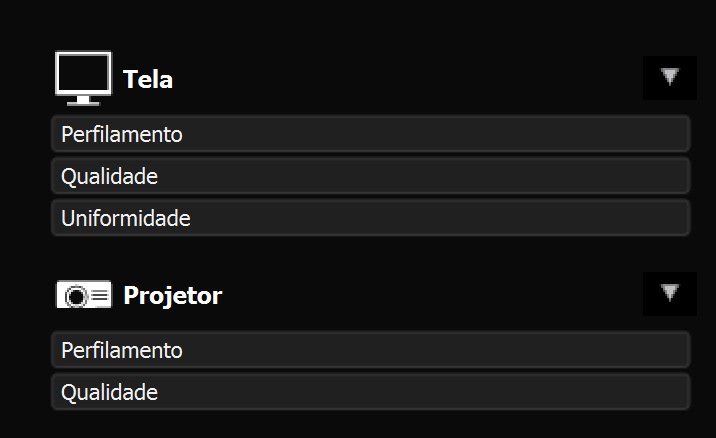Click the Projetor heading text
716x438 pixels.
tap(173, 296)
